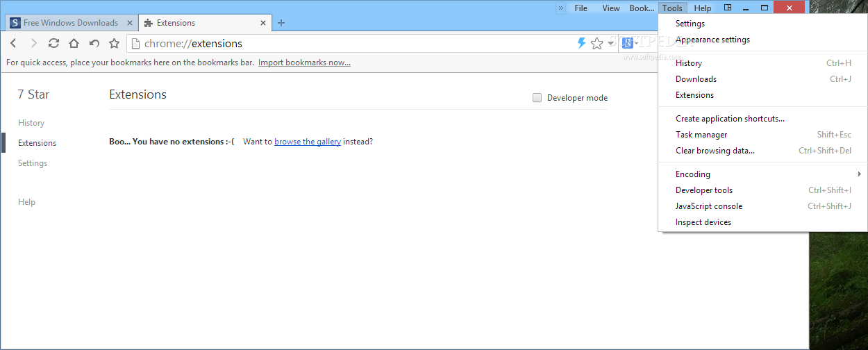Viewport: 868px width, 350px height.
Task: Open the dropdown arrow next to address bar star
Action: click(x=611, y=43)
